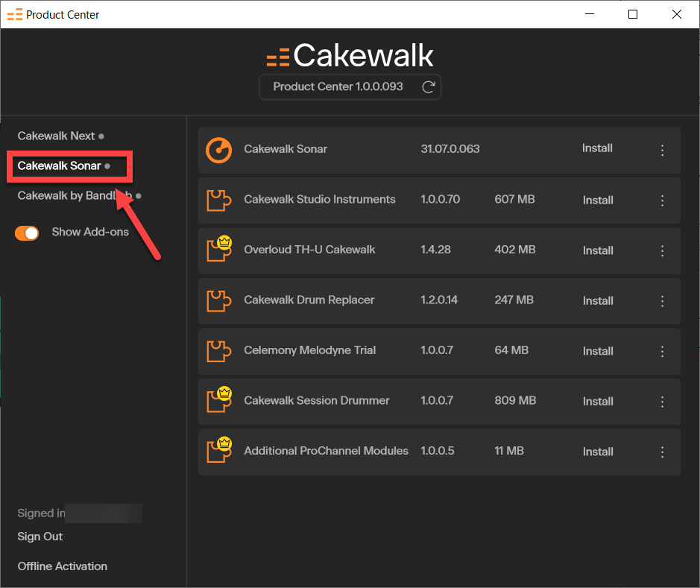Image resolution: width=700 pixels, height=588 pixels.
Task: Click the version number 1.0.0.70
Action: click(440, 200)
